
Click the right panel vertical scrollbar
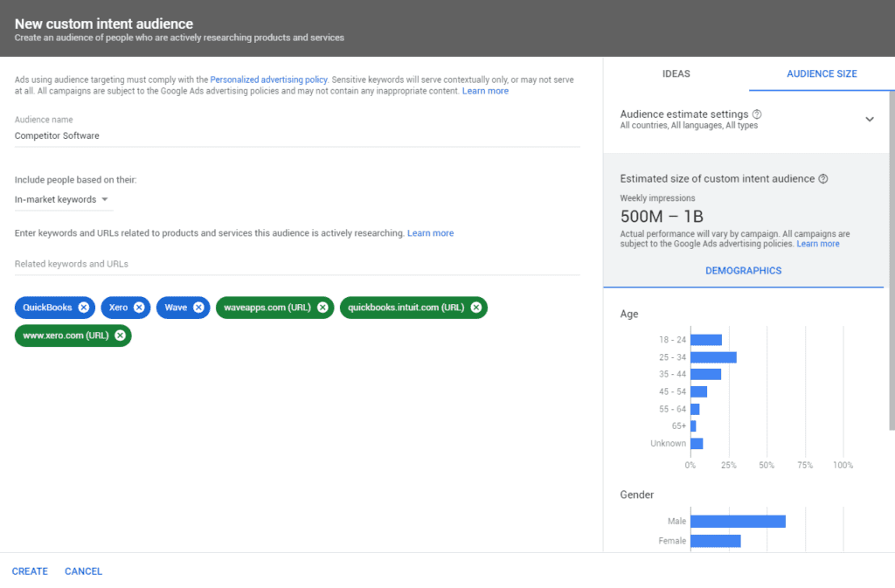(x=892, y=260)
